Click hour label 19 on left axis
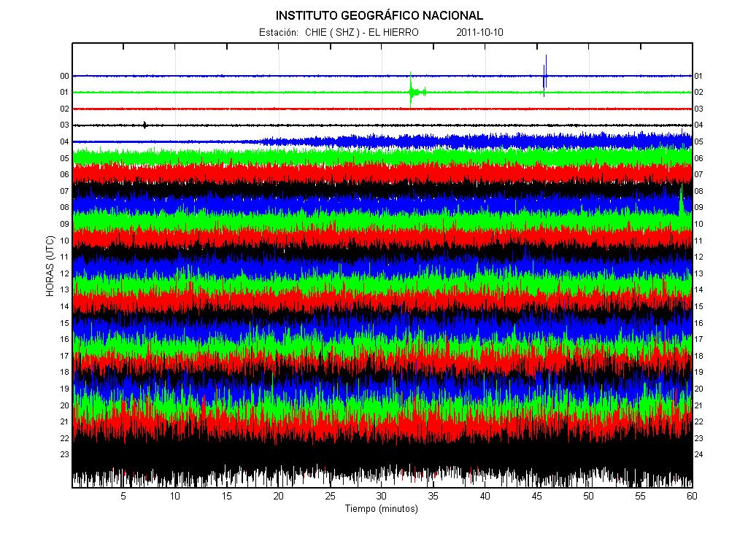 (64, 389)
